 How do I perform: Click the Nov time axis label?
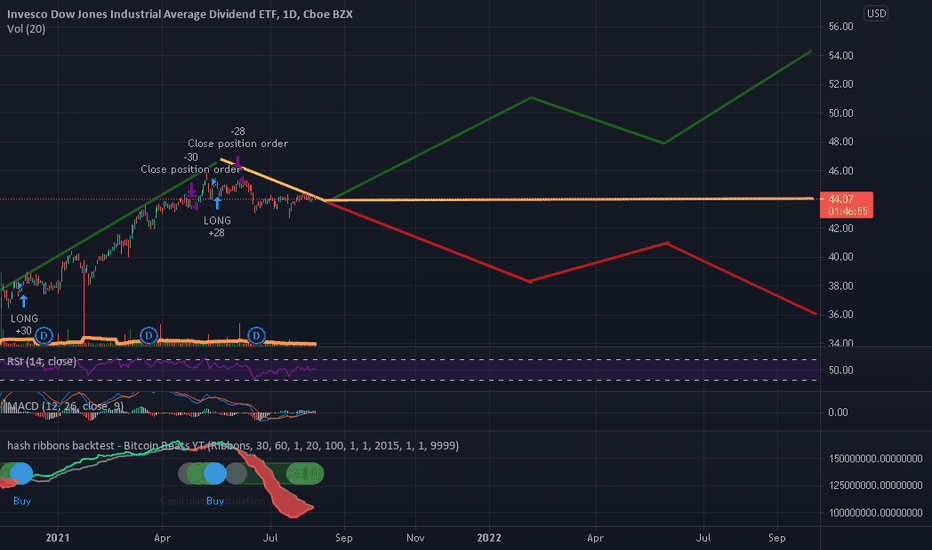point(415,538)
